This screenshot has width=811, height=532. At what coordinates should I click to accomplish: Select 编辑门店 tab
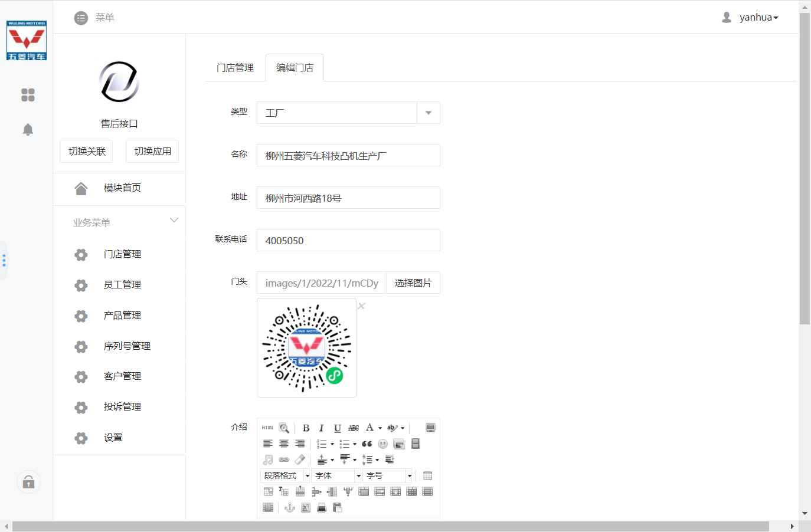pyautogui.click(x=295, y=68)
